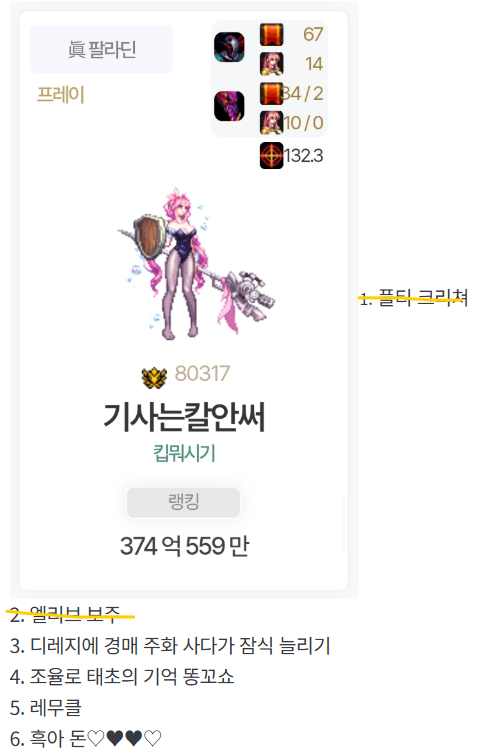Click the red buff icon beside 34/2
481x754 pixels.
click(272, 94)
